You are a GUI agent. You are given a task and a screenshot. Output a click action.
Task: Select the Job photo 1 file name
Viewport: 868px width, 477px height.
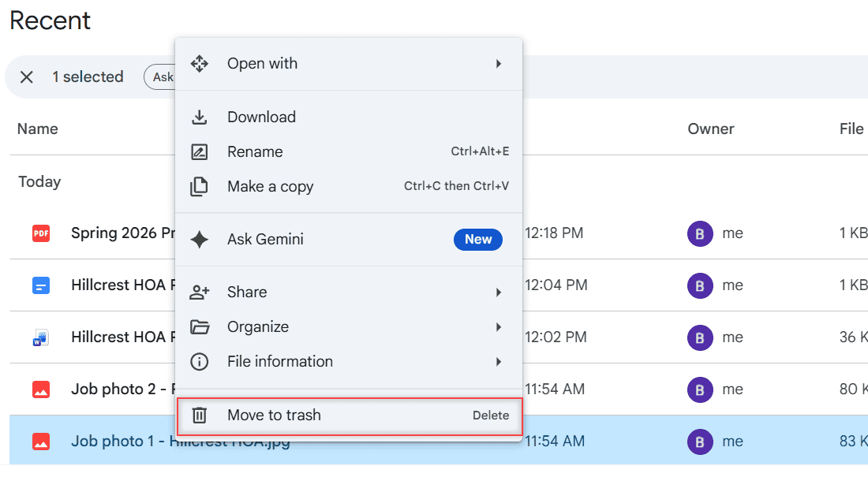(181, 441)
